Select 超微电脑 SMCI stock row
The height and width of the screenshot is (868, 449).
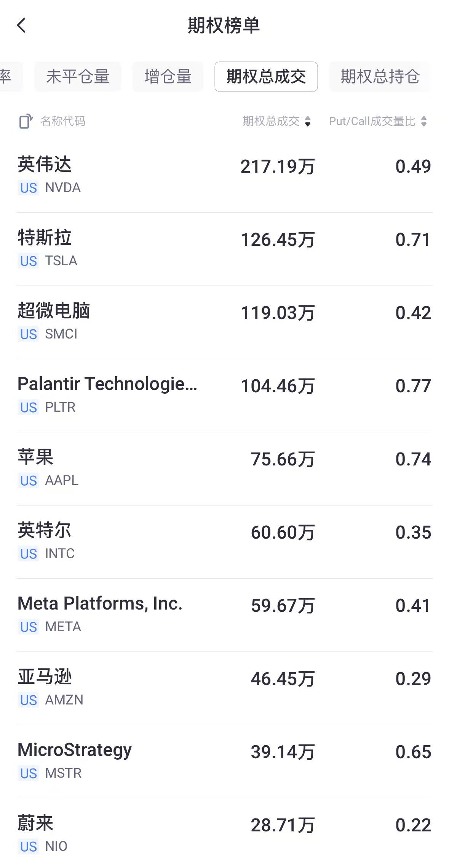(224, 322)
